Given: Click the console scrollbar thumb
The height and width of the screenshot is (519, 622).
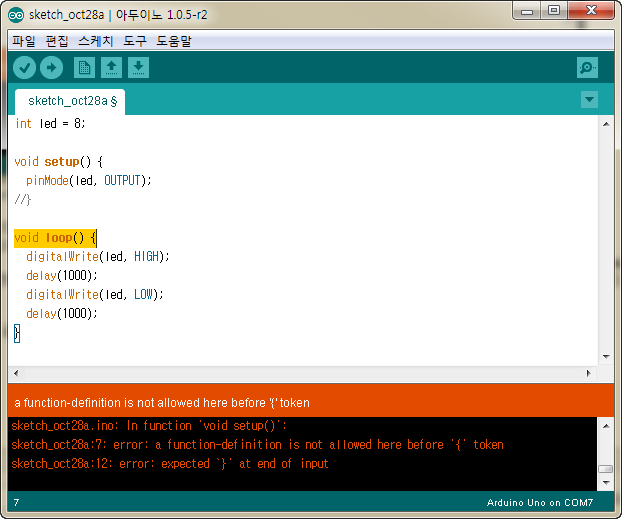Looking at the screenshot, I should tap(605, 469).
